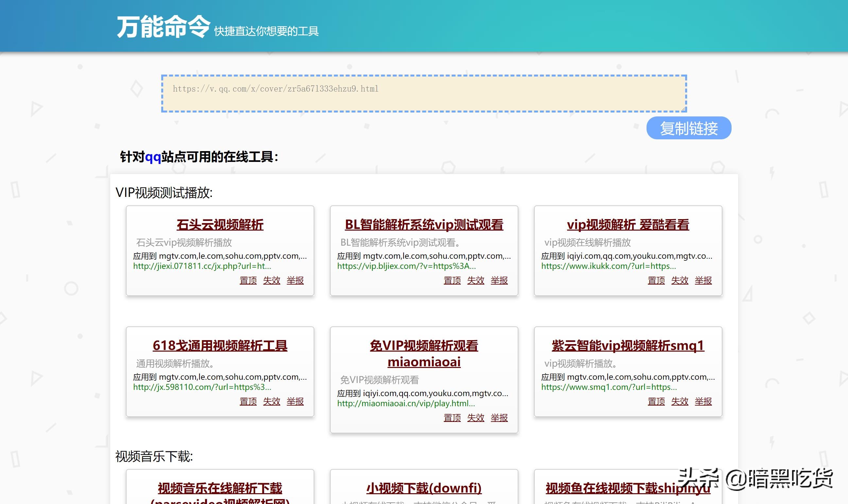The image size is (848, 504).
Task: Open the 618戈通用视频解析工具 tool
Action: 219,346
